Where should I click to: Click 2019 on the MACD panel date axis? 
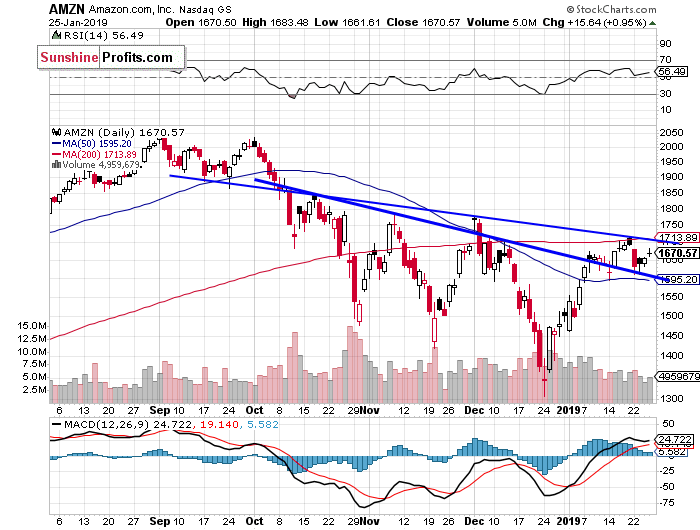pos(567,521)
